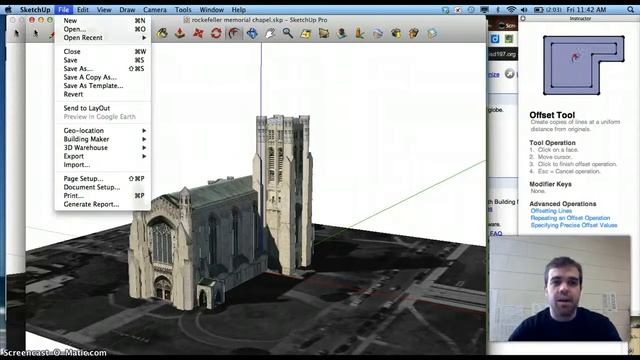Select the Push/Pull tool
The image size is (640, 360).
tap(180, 33)
